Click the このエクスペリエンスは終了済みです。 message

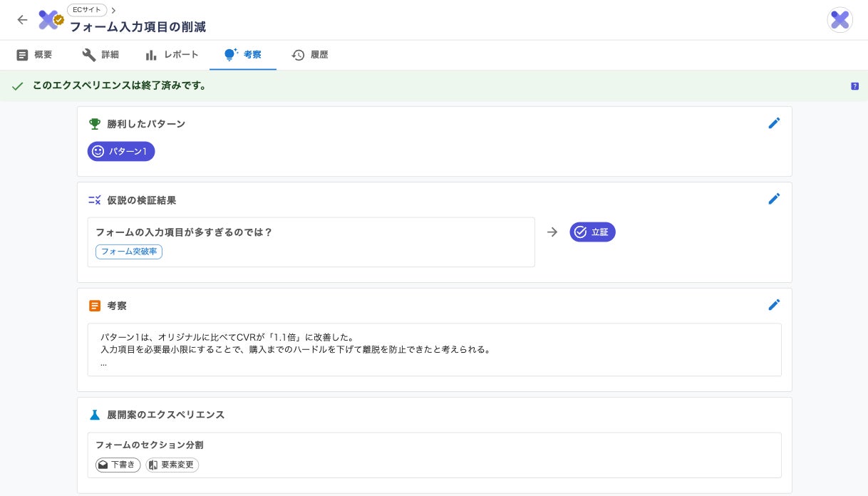pyautogui.click(x=120, y=86)
